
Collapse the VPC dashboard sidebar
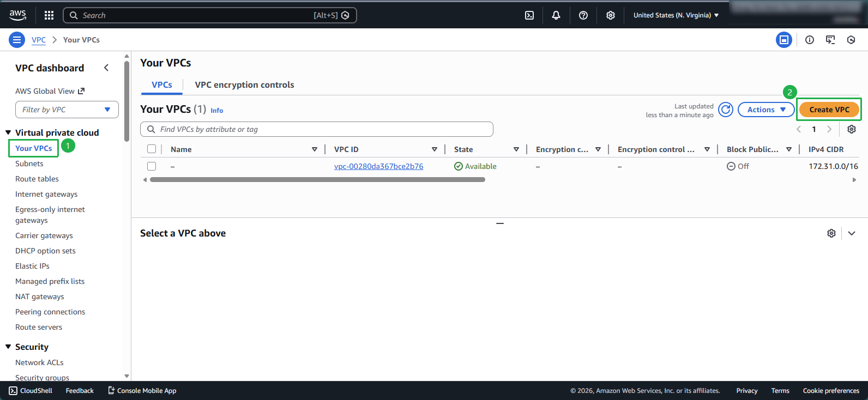pyautogui.click(x=106, y=68)
